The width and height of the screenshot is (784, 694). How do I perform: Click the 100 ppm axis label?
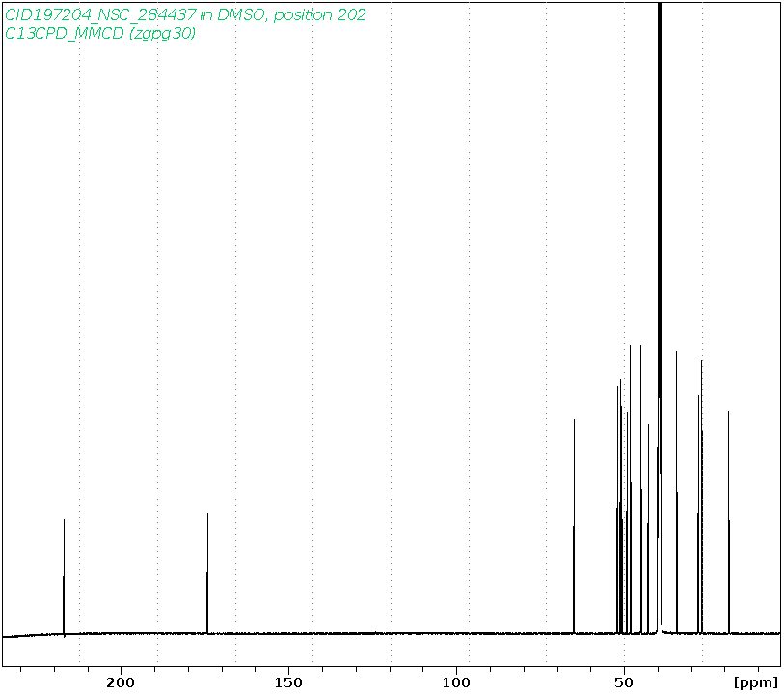(x=456, y=682)
